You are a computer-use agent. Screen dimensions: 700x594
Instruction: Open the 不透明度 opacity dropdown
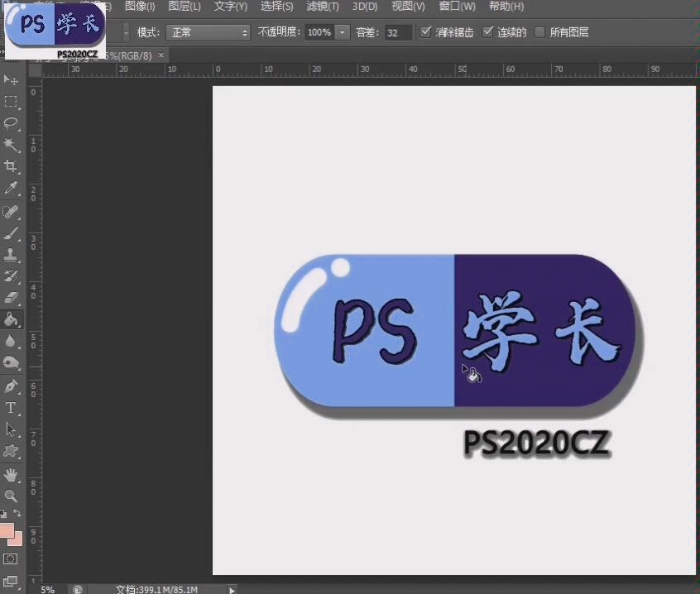pyautogui.click(x=342, y=32)
